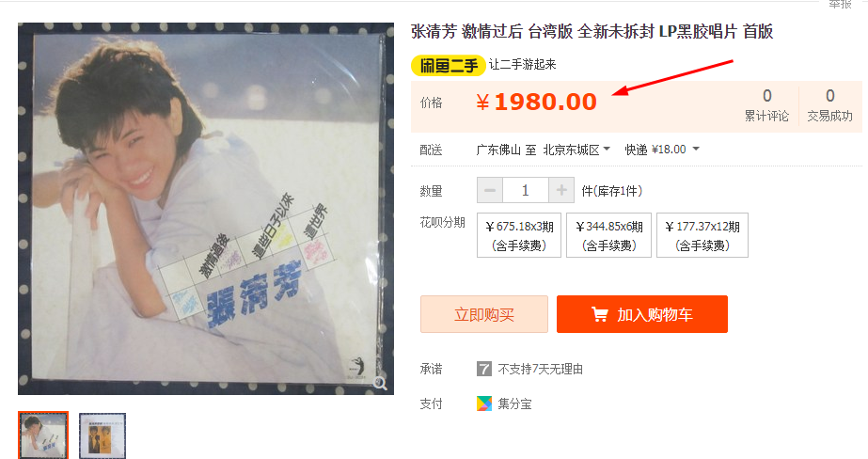
Task: Click the 立即购买 buy now button
Action: [x=484, y=314]
